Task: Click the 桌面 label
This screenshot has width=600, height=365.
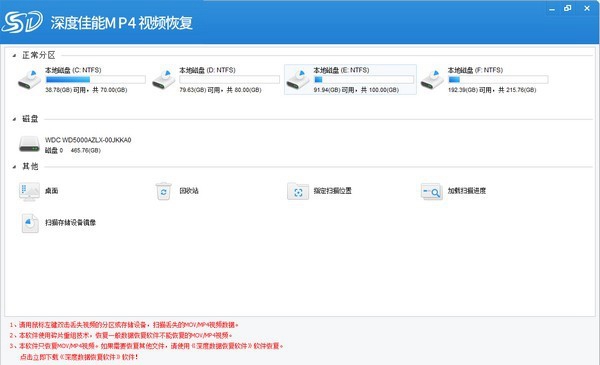Action: [52, 191]
